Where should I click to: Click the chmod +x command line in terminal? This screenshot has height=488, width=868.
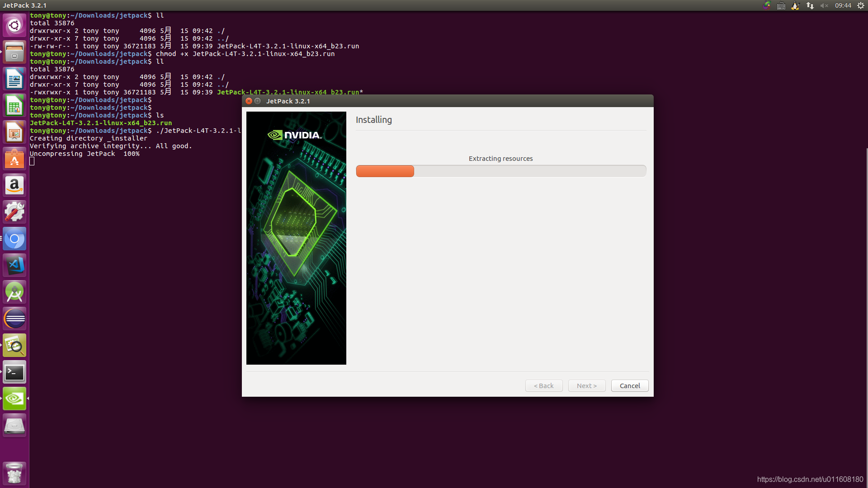pyautogui.click(x=182, y=54)
